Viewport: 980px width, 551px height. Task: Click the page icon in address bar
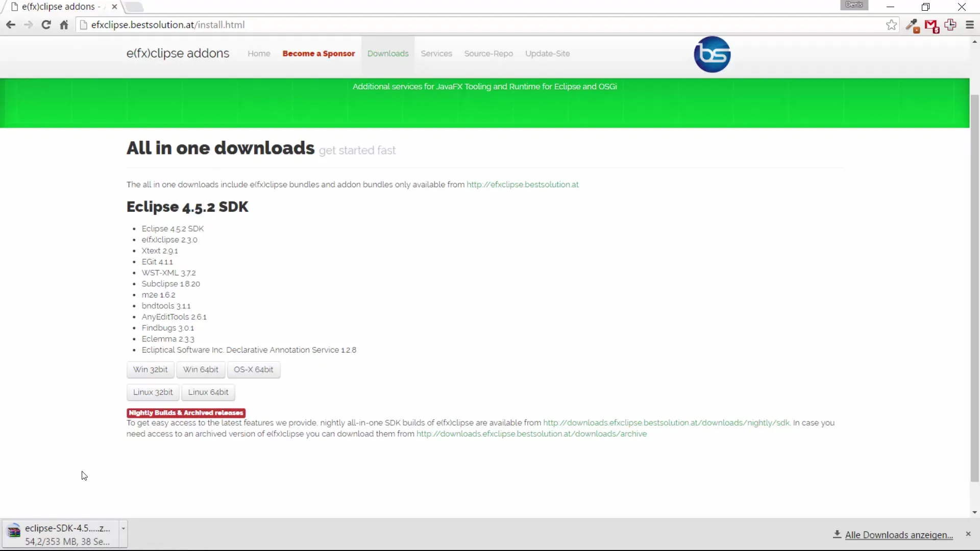tap(84, 24)
